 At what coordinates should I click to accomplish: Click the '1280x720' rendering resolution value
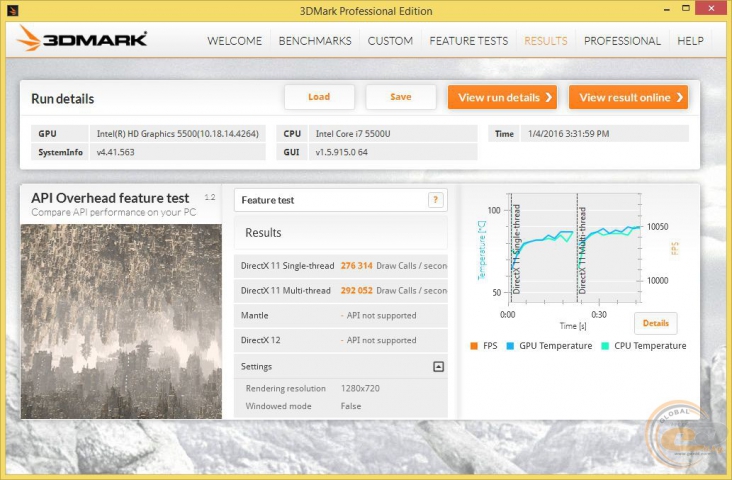pos(360,388)
